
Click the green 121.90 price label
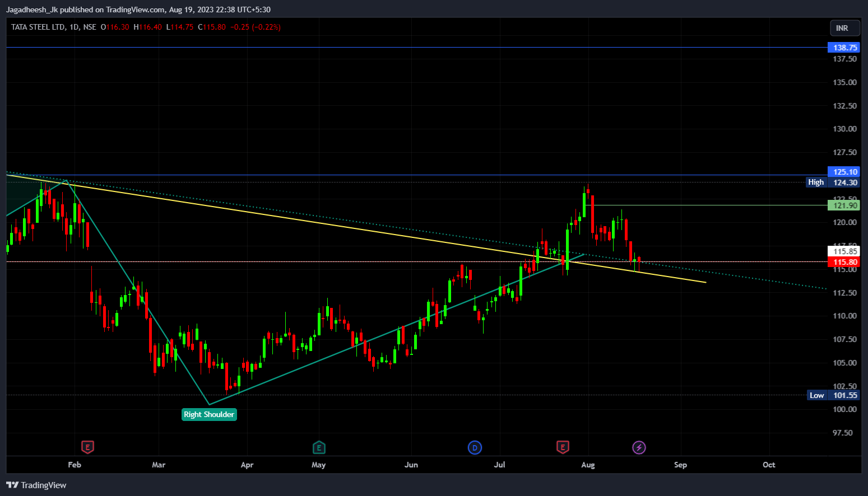coord(844,205)
